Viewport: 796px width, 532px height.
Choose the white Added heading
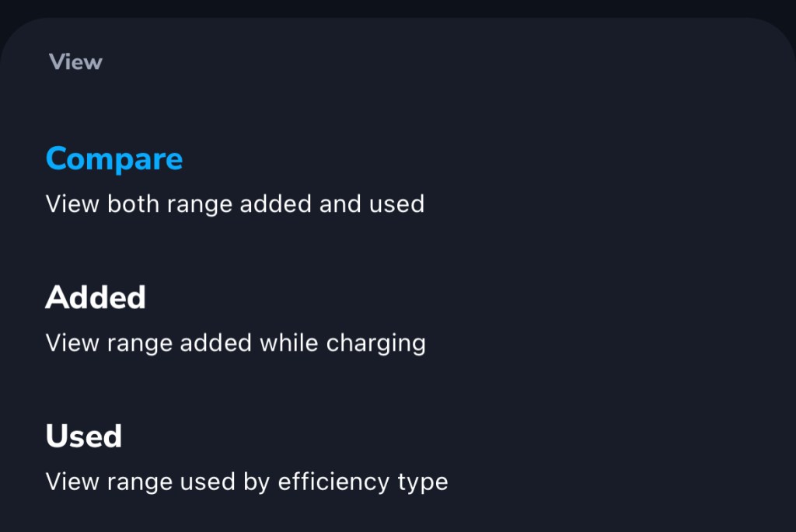pyautogui.click(x=96, y=297)
